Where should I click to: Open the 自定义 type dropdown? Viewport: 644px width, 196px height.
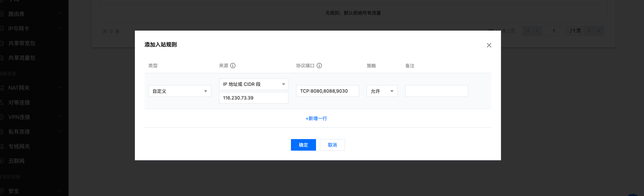(x=180, y=91)
